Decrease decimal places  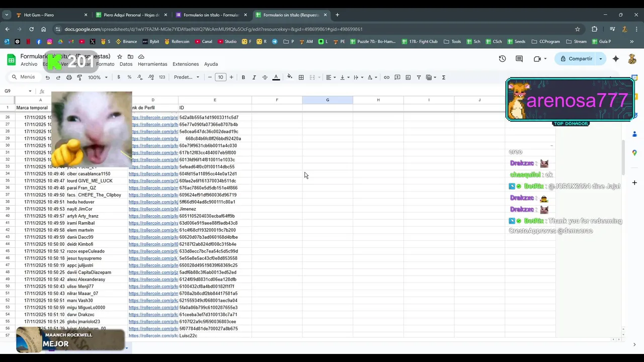140,77
